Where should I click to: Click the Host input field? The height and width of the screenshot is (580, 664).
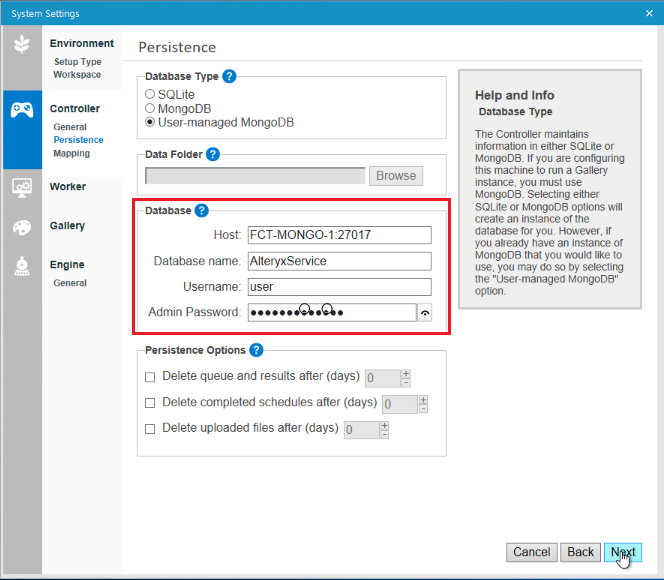click(x=340, y=235)
